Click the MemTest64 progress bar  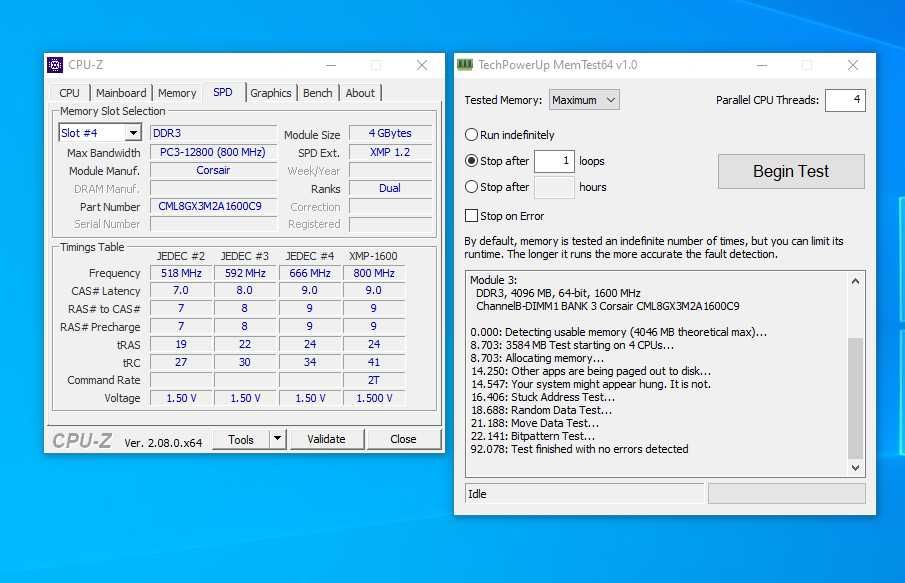[786, 494]
